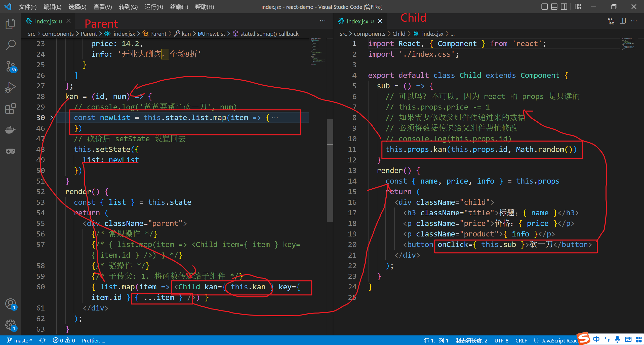The width and height of the screenshot is (644, 345).
Task: Close the Parent index.jsx tab
Action: [x=68, y=21]
